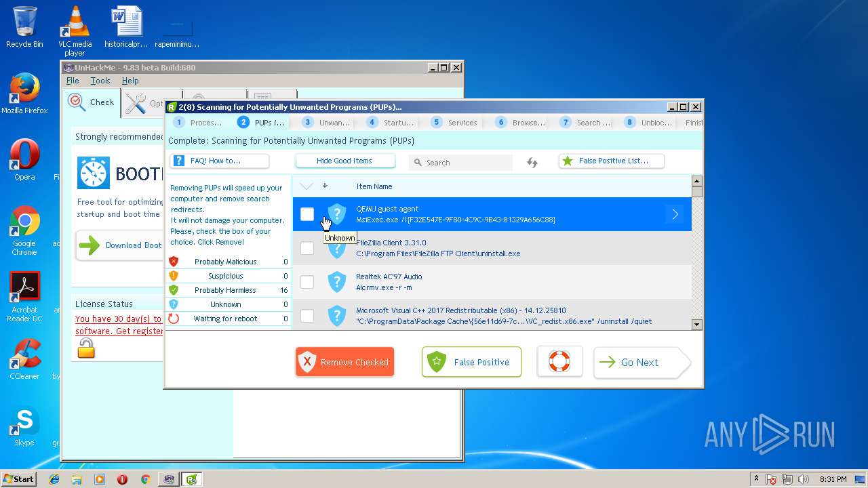This screenshot has height=488, width=868.
Task: Open Google Chrome desktop shortcut
Action: (24, 231)
